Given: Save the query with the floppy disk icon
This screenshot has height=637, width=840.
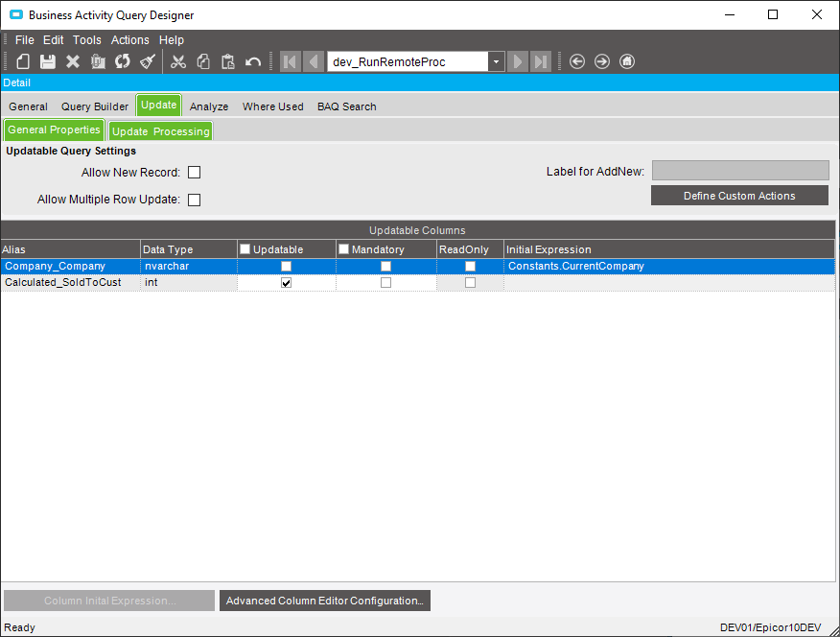Looking at the screenshot, I should pos(48,61).
